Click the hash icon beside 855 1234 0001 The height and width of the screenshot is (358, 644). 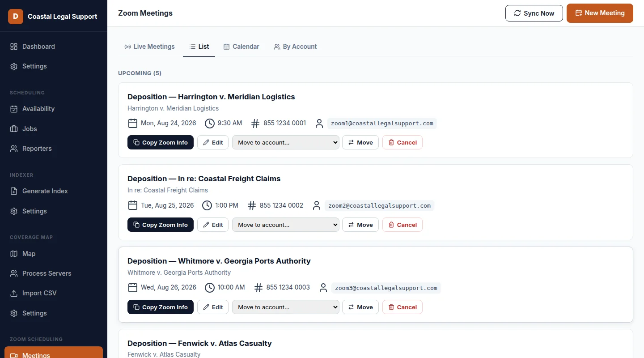point(255,124)
